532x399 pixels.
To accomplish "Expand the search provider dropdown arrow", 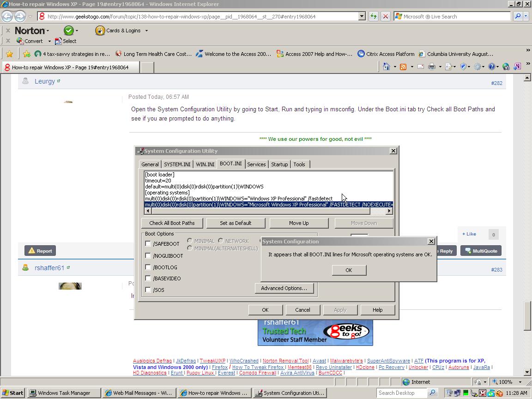I will coord(526,16).
